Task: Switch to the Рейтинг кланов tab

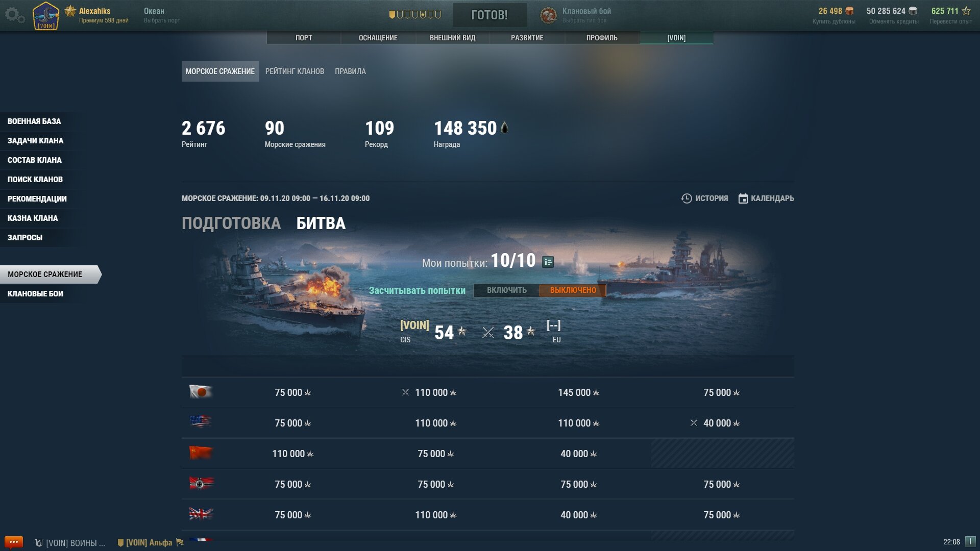Action: (295, 71)
